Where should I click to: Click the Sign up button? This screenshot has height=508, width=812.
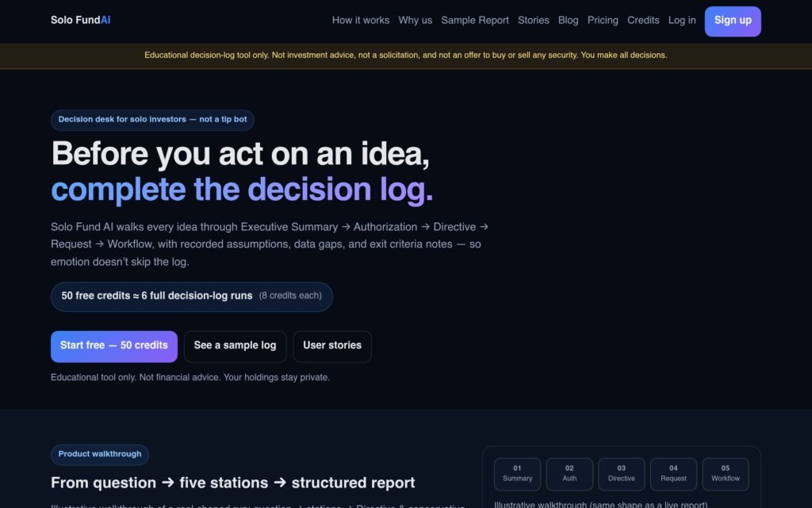tap(733, 21)
